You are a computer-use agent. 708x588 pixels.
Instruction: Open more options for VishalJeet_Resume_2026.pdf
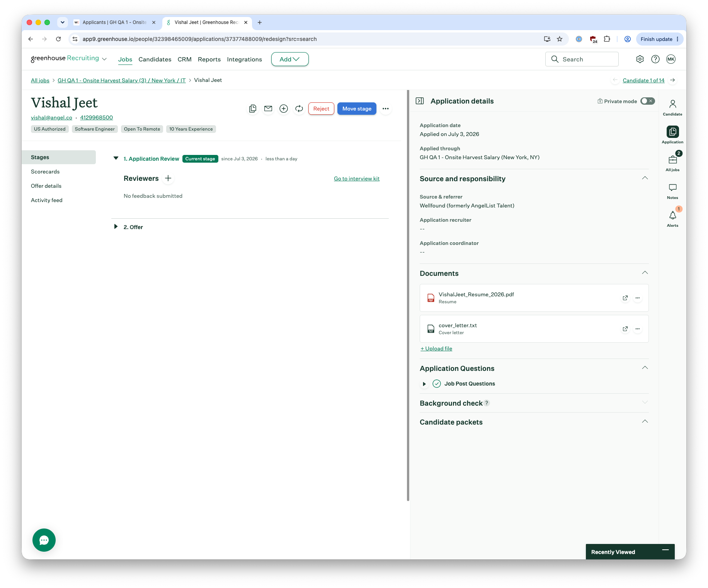click(x=638, y=298)
